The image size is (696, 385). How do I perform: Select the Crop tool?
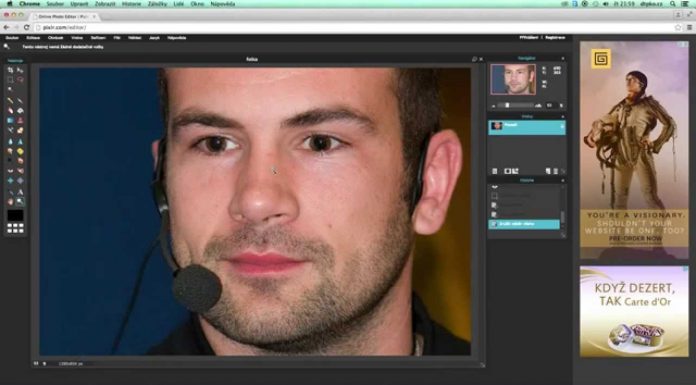(10, 70)
